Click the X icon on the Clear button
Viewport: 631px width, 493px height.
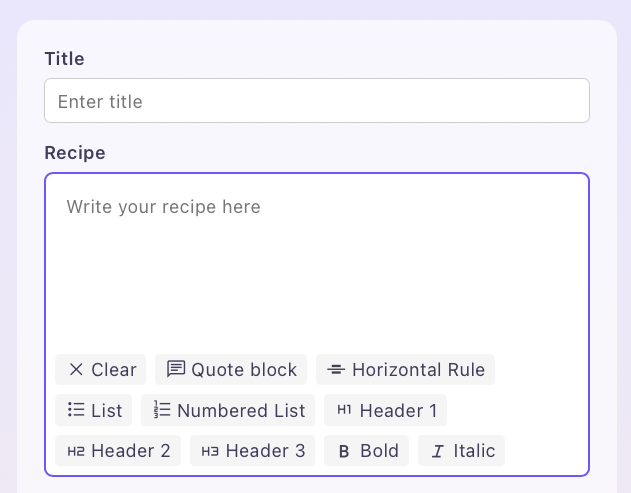(x=76, y=370)
